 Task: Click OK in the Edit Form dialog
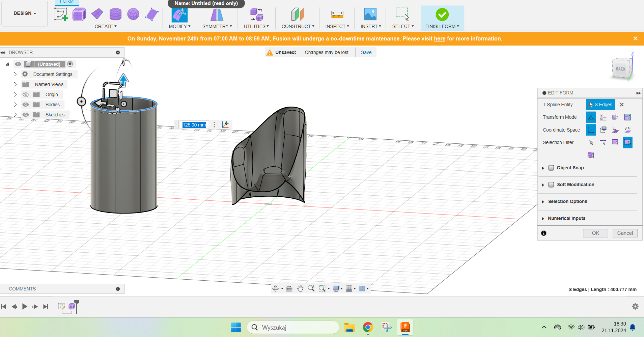pos(595,233)
